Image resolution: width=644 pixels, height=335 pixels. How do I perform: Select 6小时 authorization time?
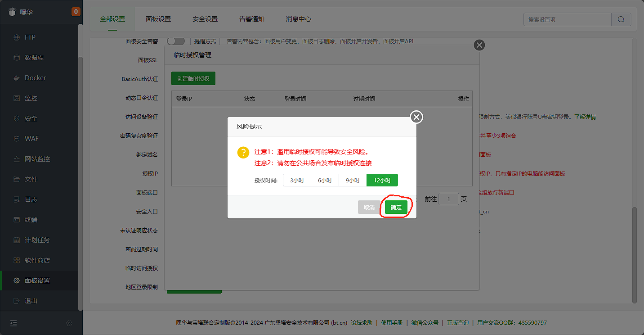coord(325,180)
